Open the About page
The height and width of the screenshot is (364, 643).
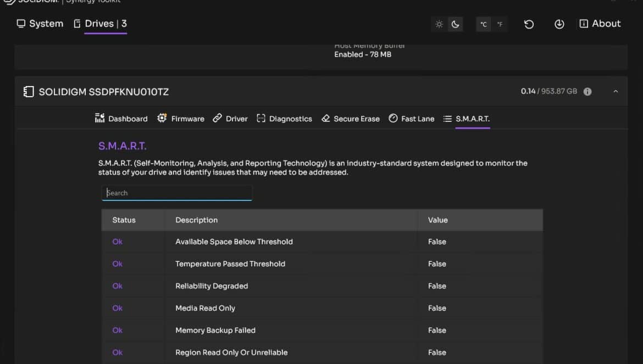600,24
